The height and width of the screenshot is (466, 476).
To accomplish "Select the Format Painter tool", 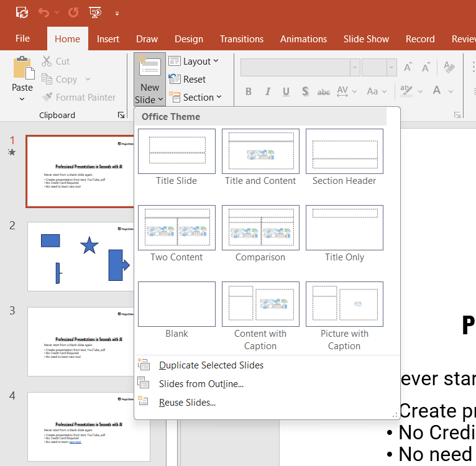I will pyautogui.click(x=78, y=97).
